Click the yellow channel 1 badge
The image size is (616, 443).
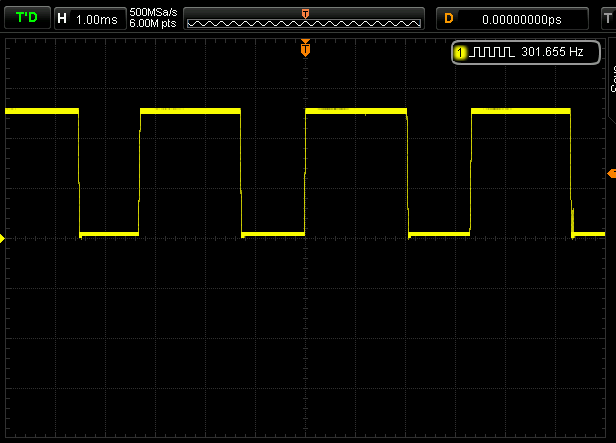(x=459, y=51)
